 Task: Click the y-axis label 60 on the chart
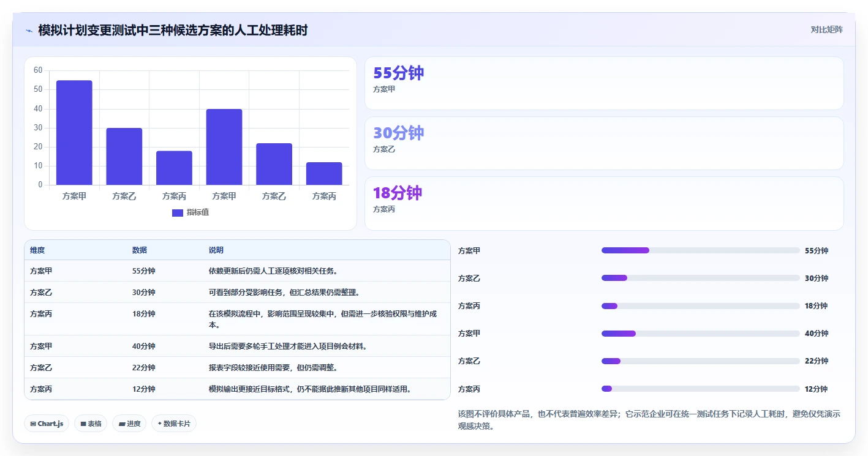coord(38,70)
